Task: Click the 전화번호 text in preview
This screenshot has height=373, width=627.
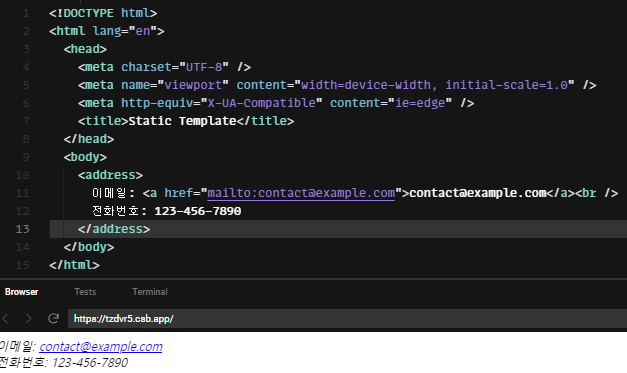Action: pyautogui.click(x=22, y=363)
